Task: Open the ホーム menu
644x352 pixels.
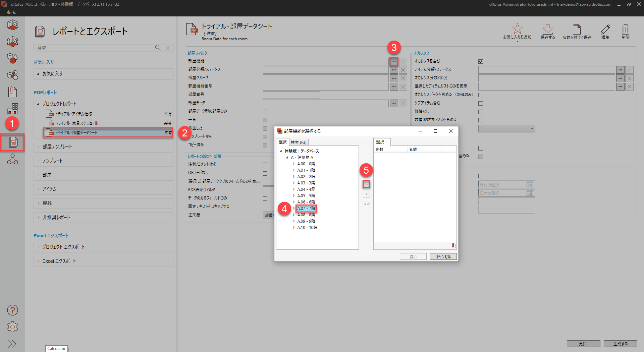Action: [x=11, y=12]
